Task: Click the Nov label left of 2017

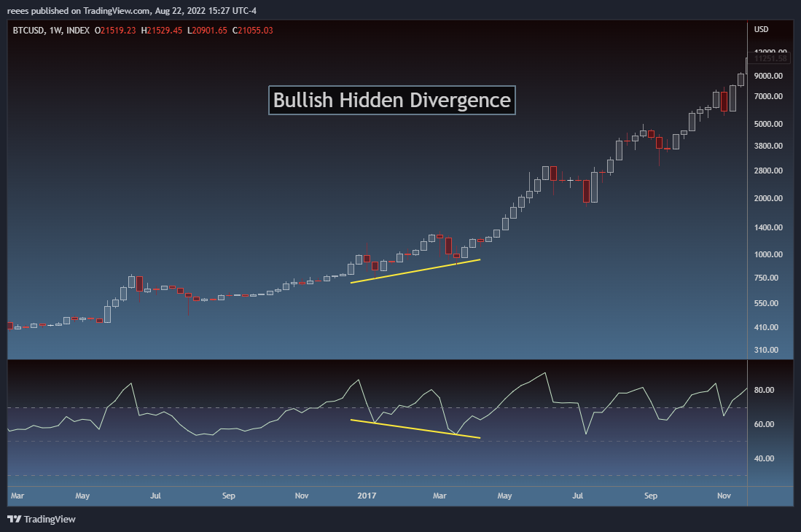Action: click(x=302, y=496)
